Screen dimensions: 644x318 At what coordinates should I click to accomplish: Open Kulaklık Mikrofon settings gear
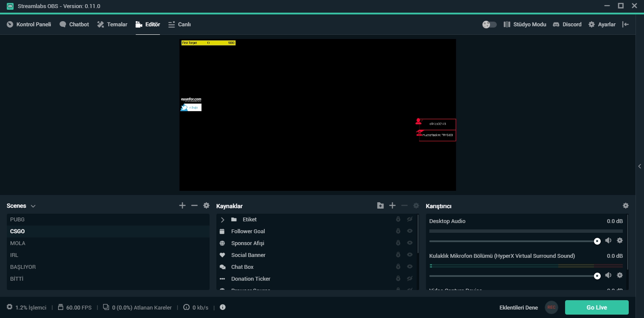pyautogui.click(x=620, y=275)
